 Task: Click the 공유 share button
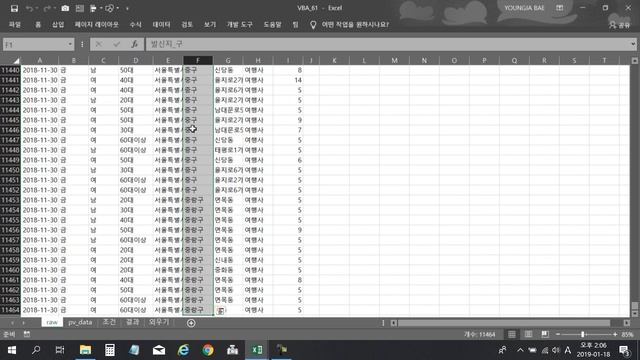(x=620, y=25)
